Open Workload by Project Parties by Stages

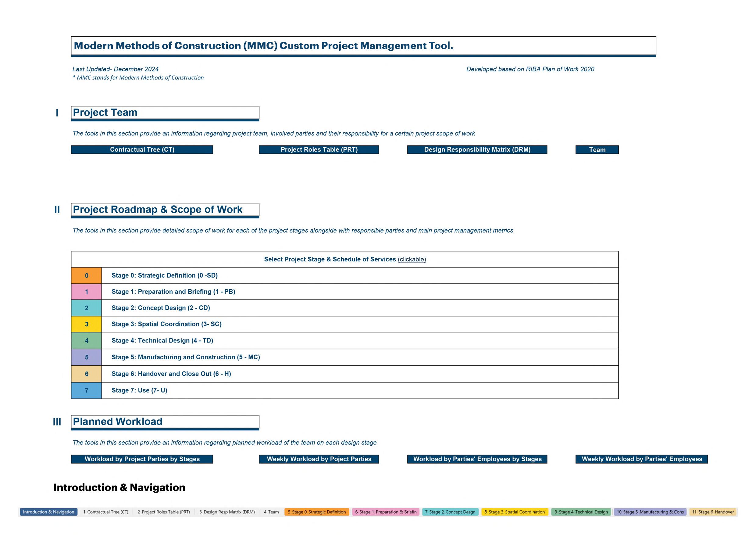pos(142,459)
